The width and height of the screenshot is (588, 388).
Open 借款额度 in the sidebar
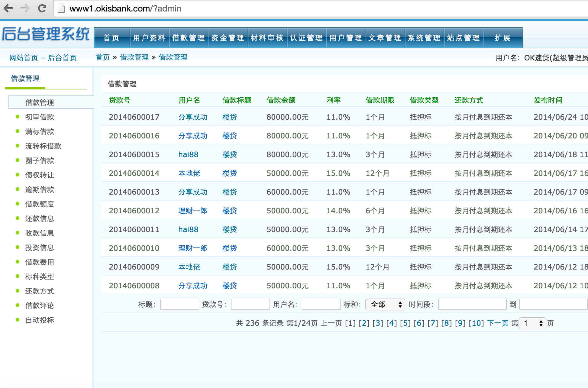click(40, 204)
